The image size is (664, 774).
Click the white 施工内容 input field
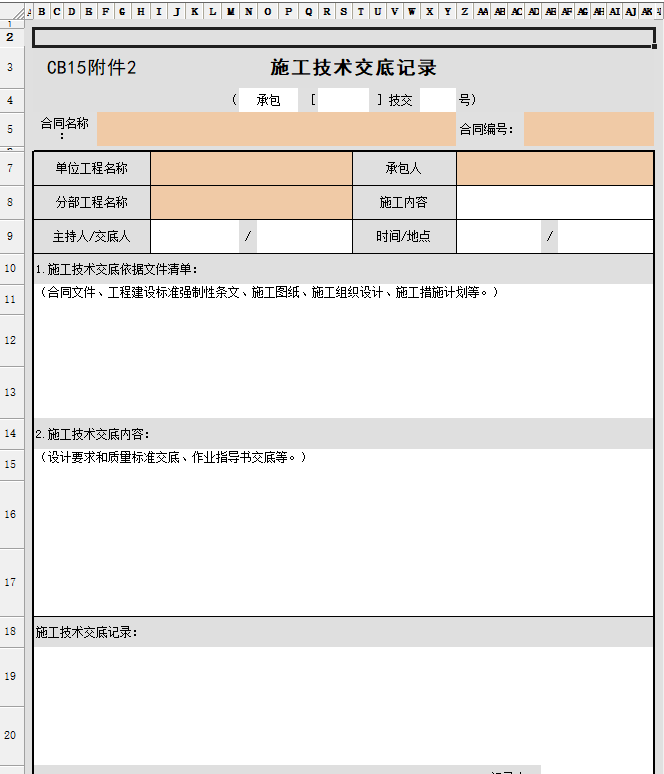[x=555, y=202]
